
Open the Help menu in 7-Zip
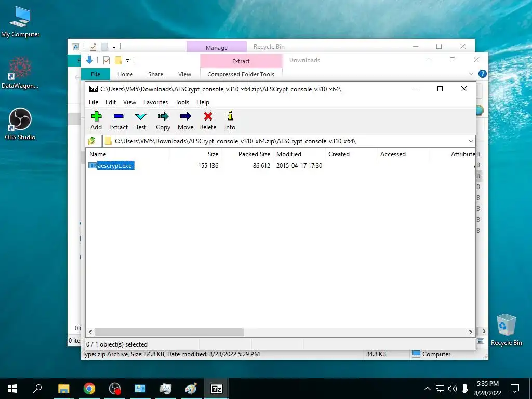[x=203, y=102]
